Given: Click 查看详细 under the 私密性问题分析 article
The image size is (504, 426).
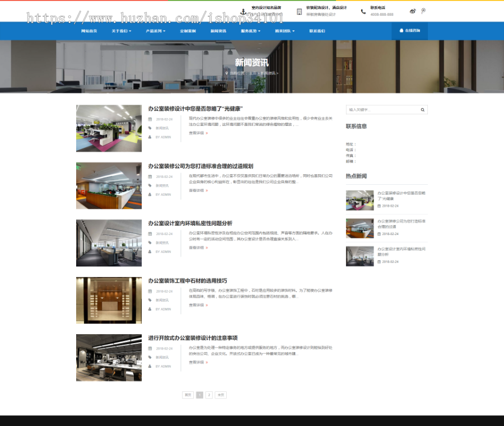Looking at the screenshot, I should tap(198, 247).
